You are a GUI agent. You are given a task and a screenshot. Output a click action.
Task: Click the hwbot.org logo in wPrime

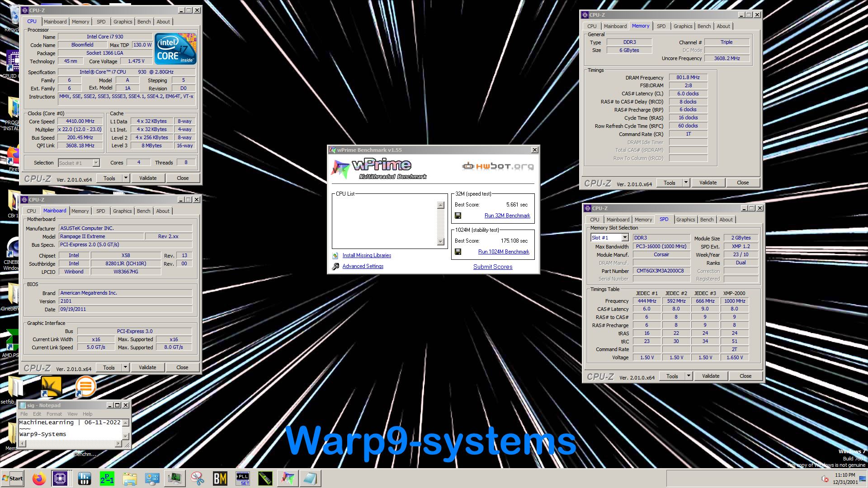pos(498,166)
